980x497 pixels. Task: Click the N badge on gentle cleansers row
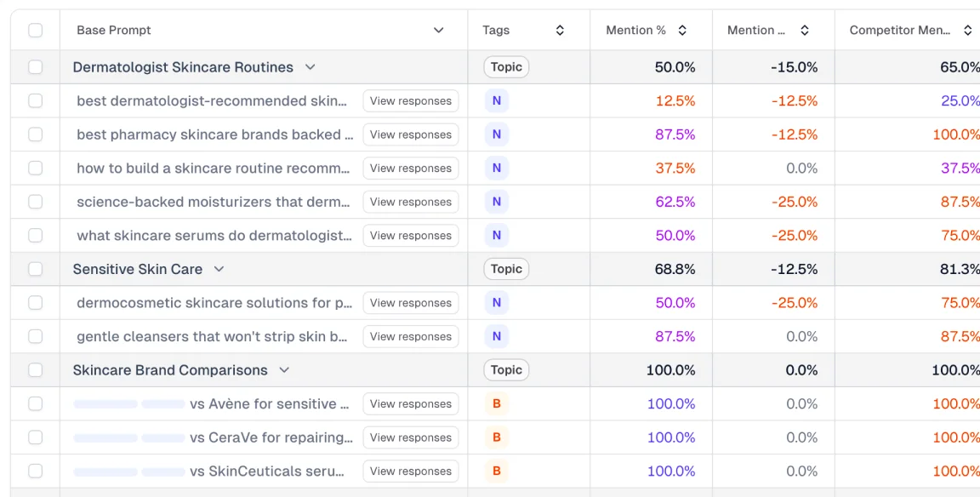(497, 337)
